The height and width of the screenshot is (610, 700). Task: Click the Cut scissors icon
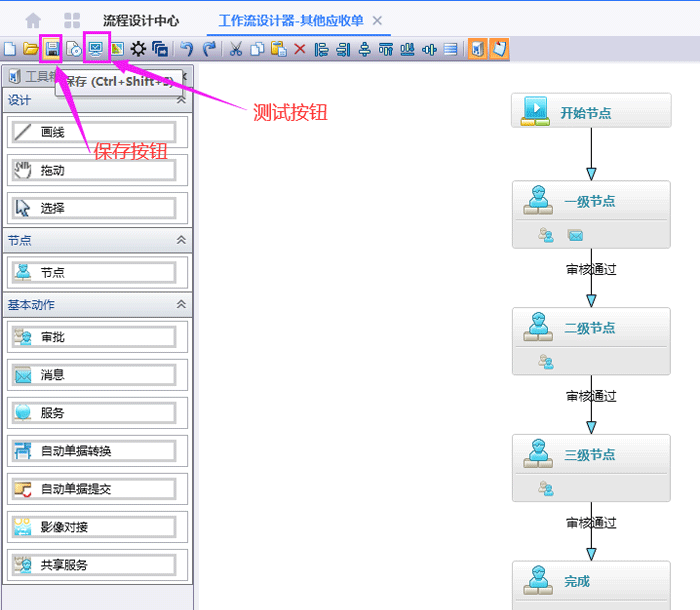click(x=236, y=48)
